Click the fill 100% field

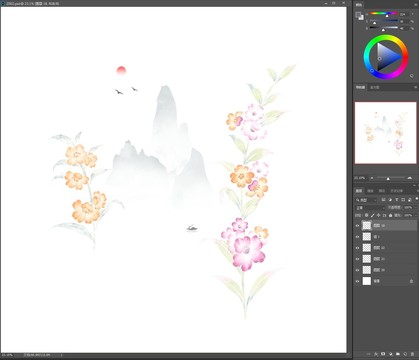(x=408, y=215)
